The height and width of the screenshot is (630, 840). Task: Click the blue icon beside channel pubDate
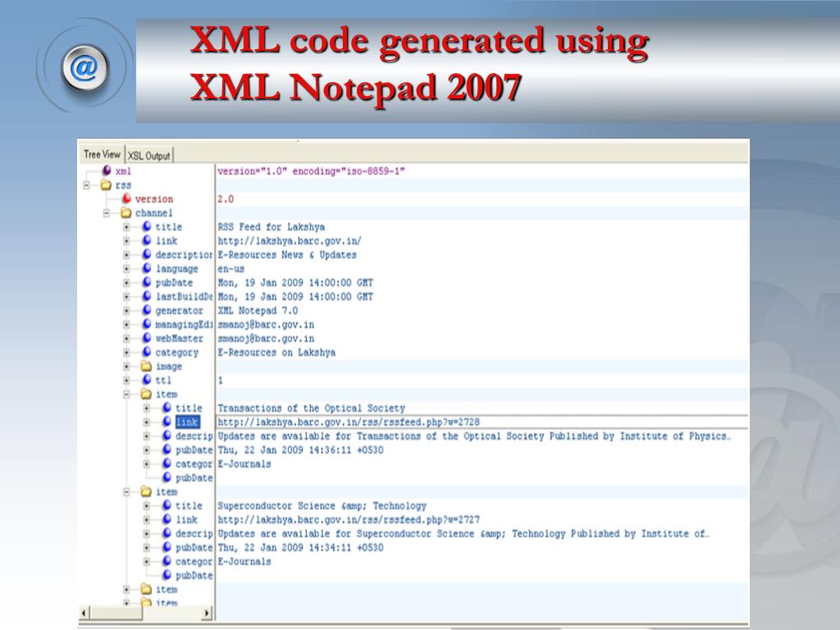tap(147, 282)
